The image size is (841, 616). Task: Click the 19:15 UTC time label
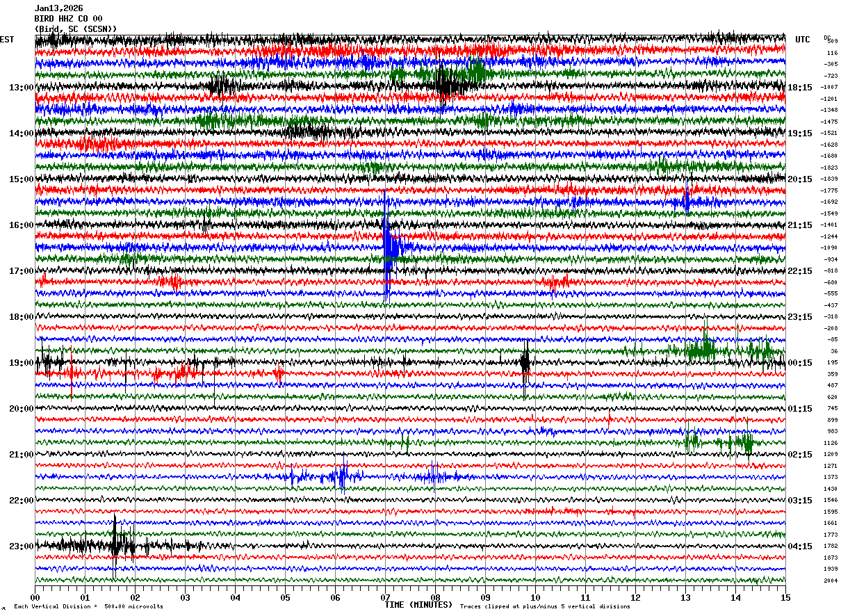tap(800, 133)
